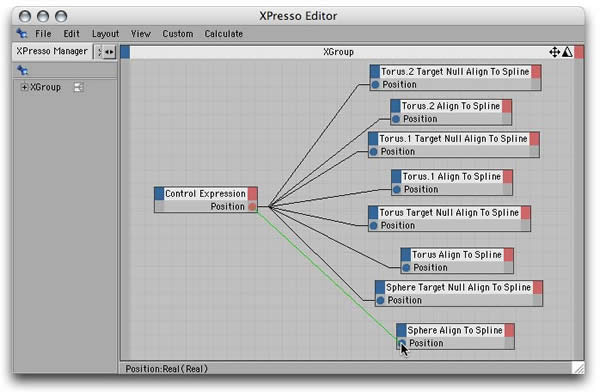The image size is (600, 392).
Task: Open the Edit menu
Action: 71,34
